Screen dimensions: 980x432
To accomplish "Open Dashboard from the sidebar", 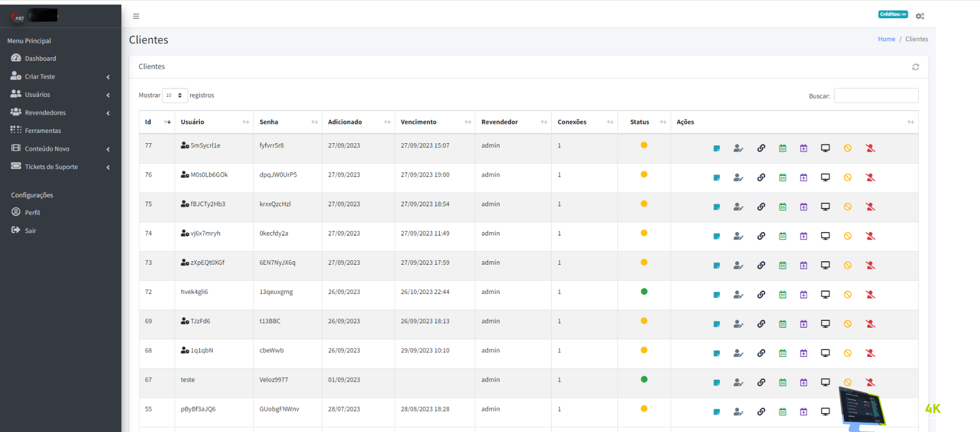I will 40,58.
